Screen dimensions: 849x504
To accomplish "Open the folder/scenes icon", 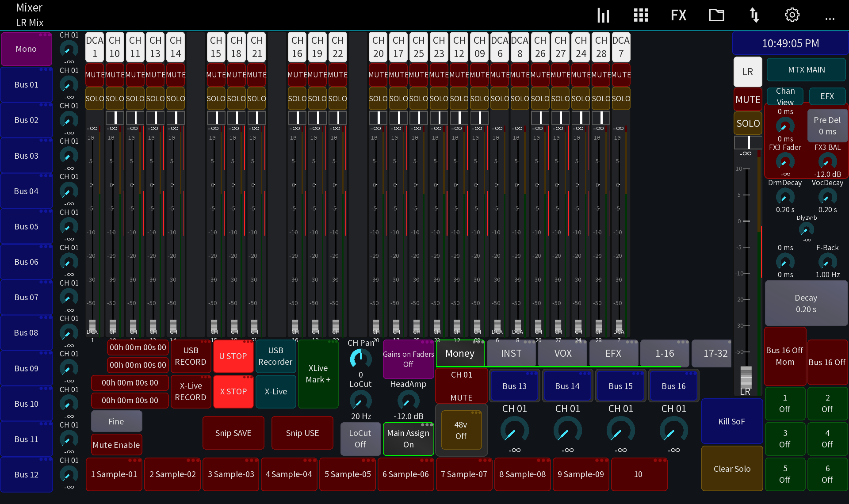I will (716, 15).
